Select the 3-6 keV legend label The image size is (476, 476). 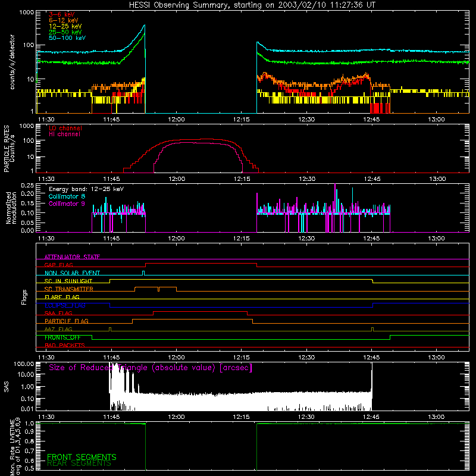(x=61, y=14)
